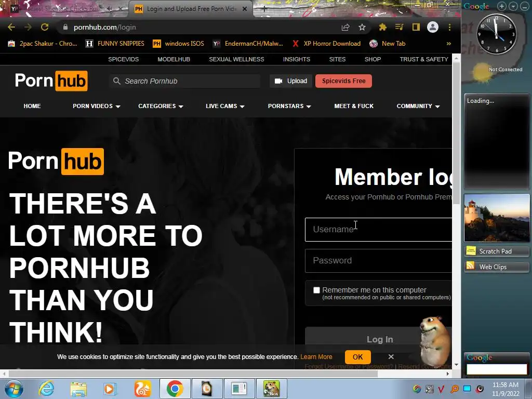Open the SHOP top menu item
The width and height of the screenshot is (532, 399).
point(373,59)
